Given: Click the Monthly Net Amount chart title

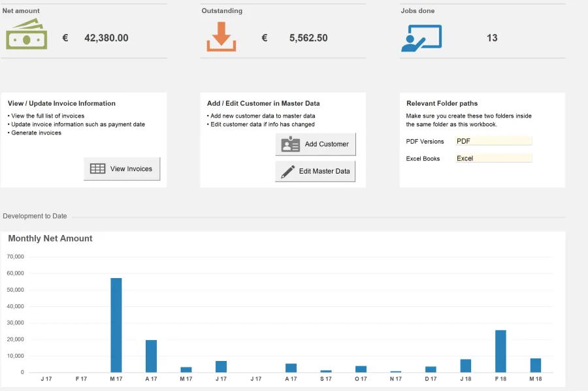Looking at the screenshot, I should click(50, 238).
